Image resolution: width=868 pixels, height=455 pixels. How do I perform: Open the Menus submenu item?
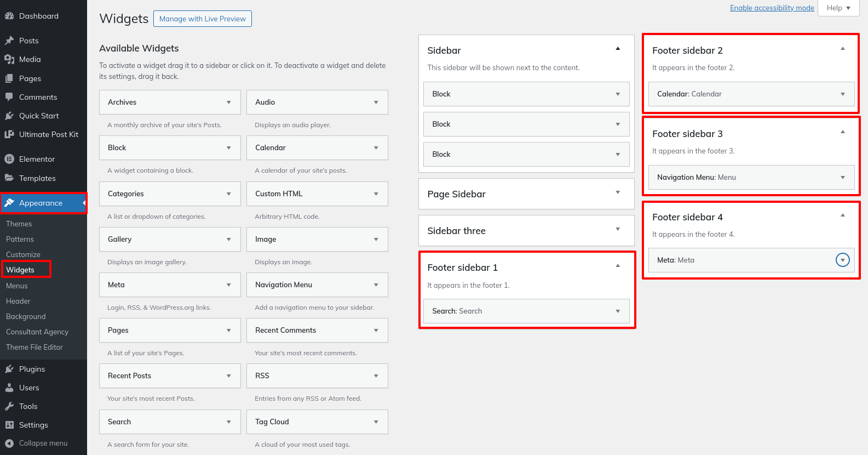(x=17, y=286)
